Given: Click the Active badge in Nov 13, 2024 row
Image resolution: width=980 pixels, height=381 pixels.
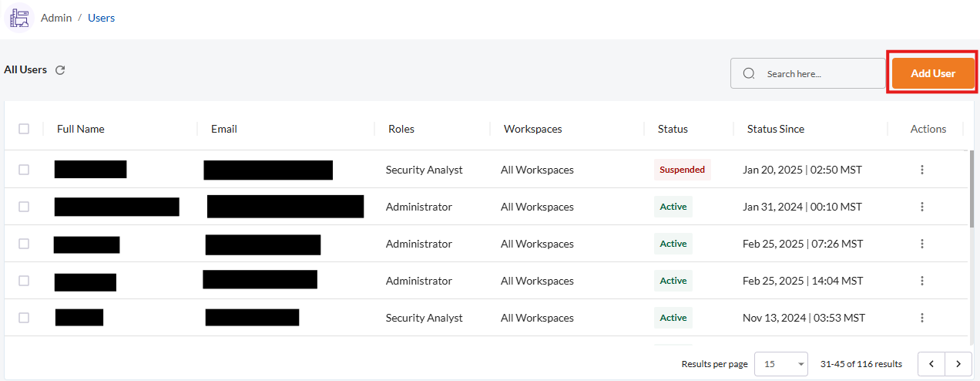Looking at the screenshot, I should 673,318.
